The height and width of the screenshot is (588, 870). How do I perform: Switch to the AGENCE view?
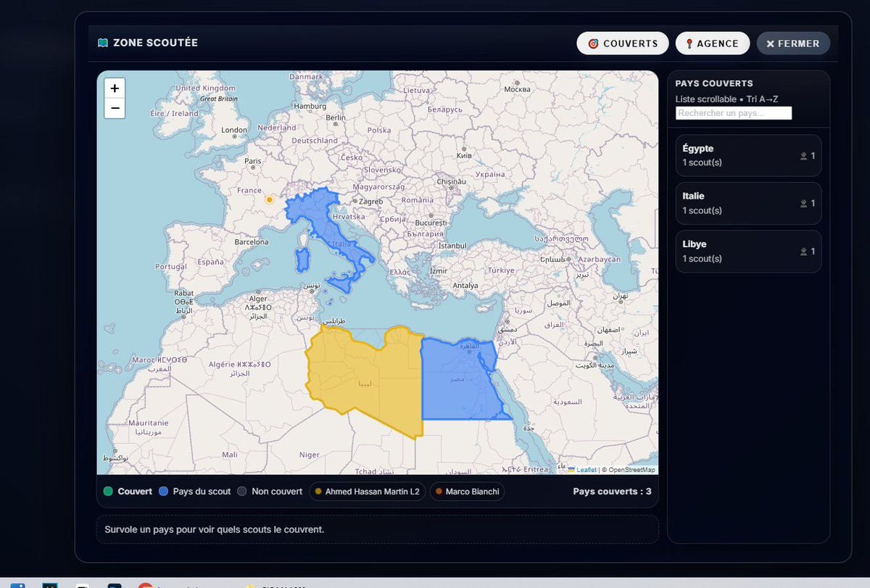pyautogui.click(x=712, y=43)
